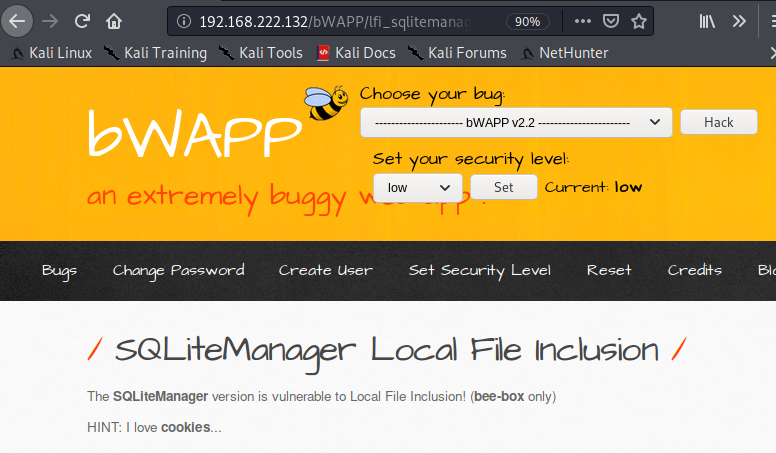Save page to Pocket
The height and width of the screenshot is (453, 776).
tap(611, 21)
